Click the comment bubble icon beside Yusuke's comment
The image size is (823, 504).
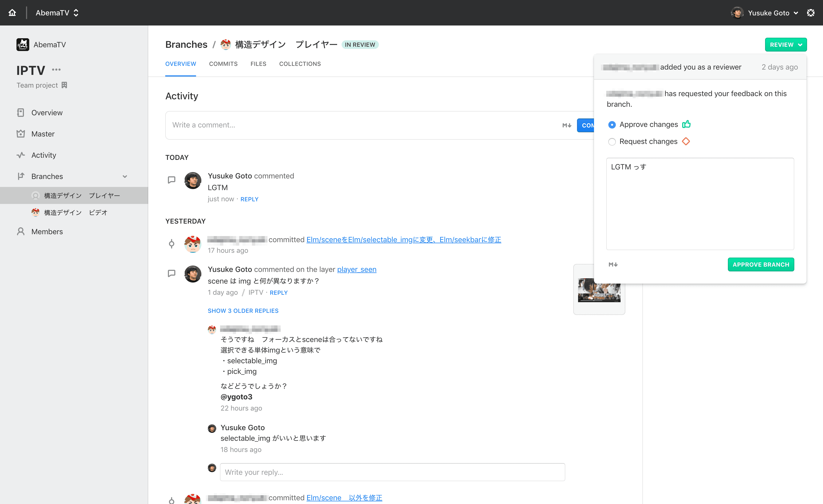click(x=171, y=180)
